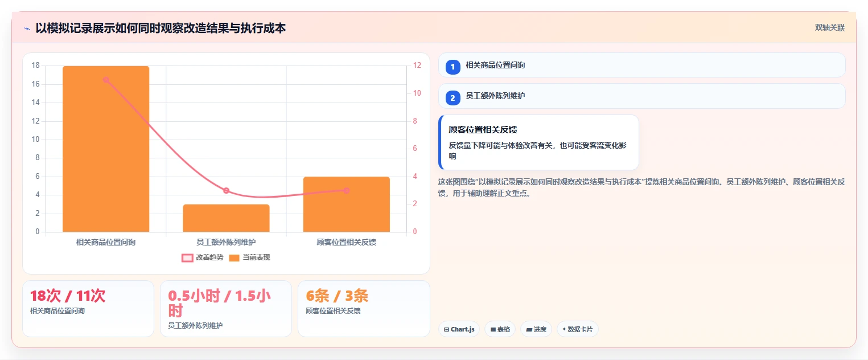
Task: Click the 18次 / 11次 stat card
Action: [88, 308]
